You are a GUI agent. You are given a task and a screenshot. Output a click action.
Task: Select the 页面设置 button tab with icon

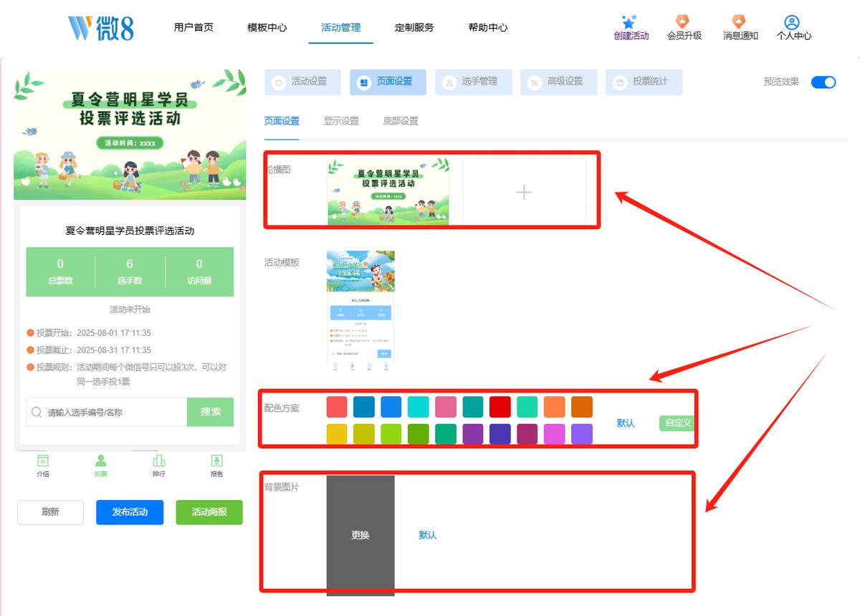point(388,82)
